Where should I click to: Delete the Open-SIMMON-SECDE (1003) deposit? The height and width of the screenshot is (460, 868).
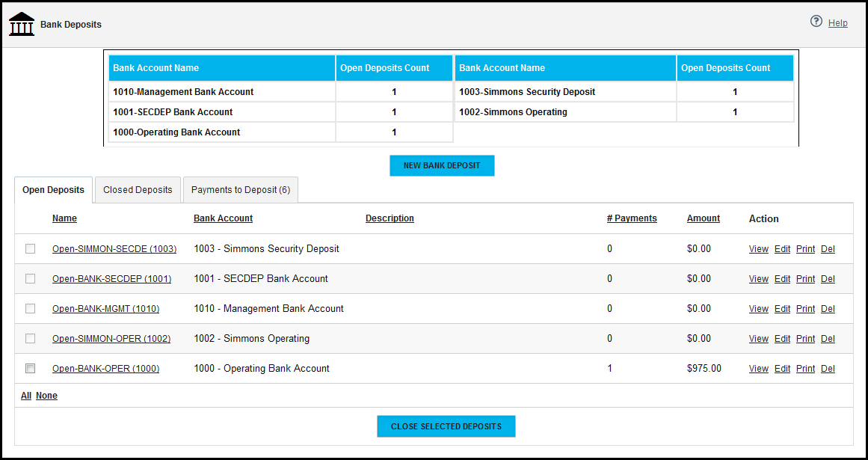click(828, 249)
